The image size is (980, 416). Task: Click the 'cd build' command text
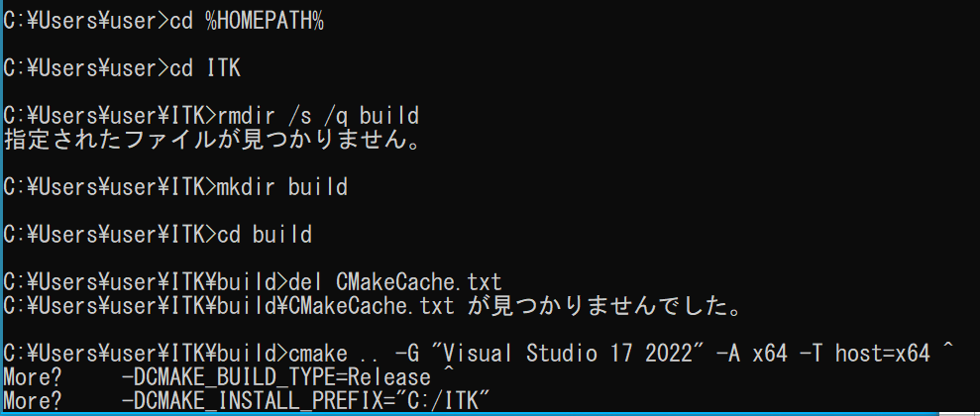(264, 235)
